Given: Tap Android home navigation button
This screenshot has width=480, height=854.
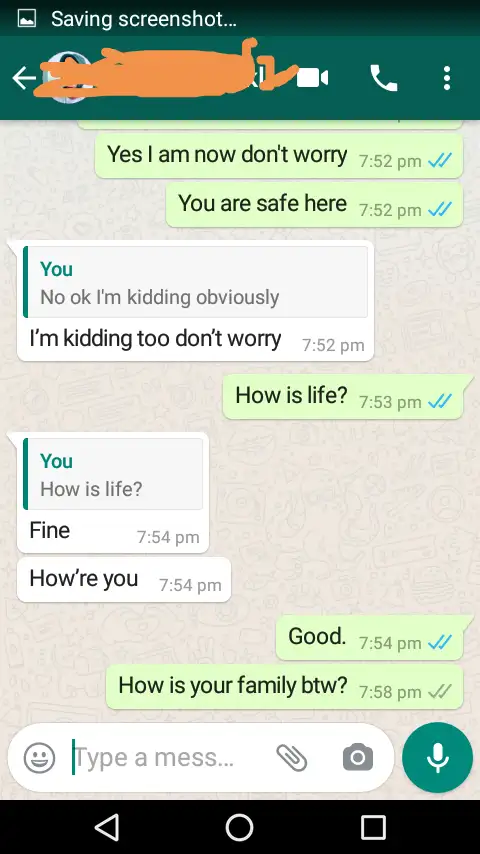Looking at the screenshot, I should pyautogui.click(x=240, y=828).
